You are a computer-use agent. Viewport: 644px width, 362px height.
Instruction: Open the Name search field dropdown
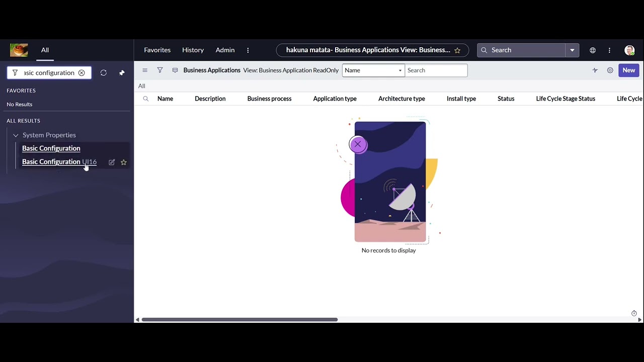(373, 70)
